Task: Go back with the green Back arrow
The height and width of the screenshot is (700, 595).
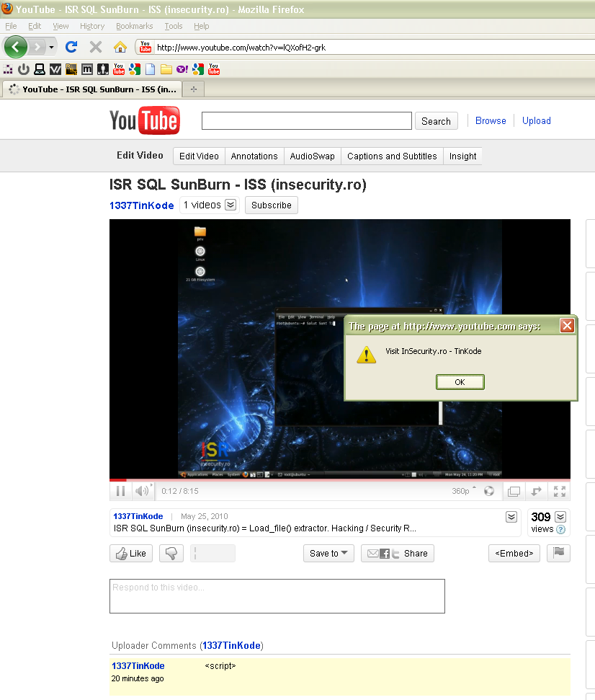Action: (x=16, y=46)
